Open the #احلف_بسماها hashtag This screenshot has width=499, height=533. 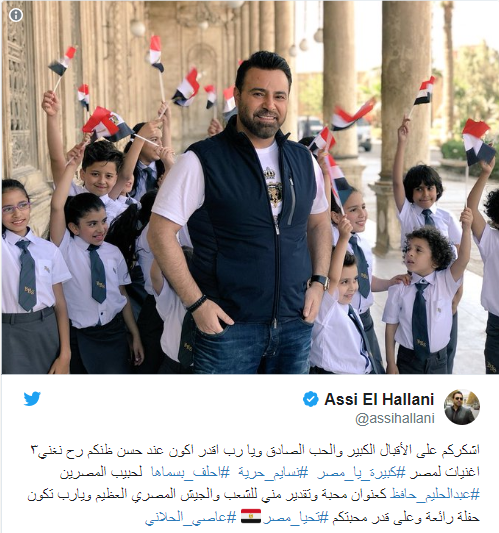190,472
